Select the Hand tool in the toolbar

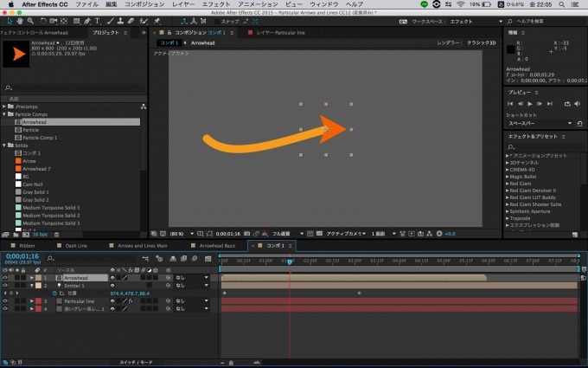click(21, 21)
